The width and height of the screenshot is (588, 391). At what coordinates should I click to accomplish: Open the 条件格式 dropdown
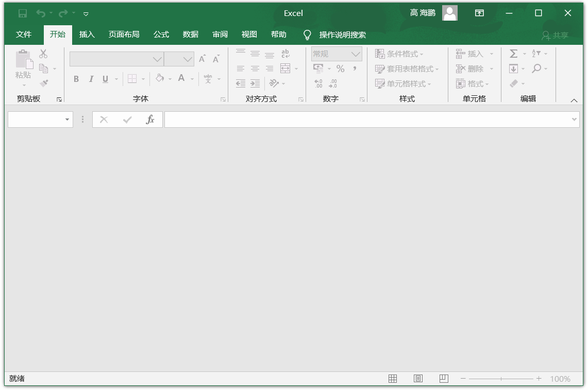click(x=399, y=54)
